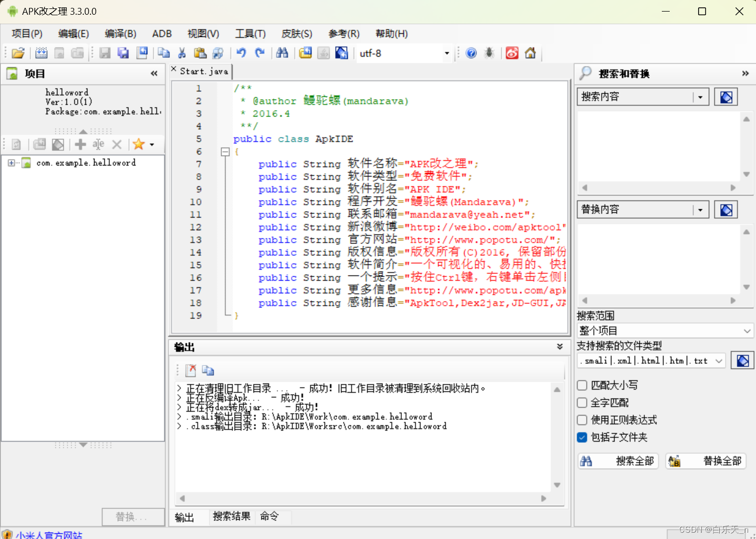Open the 替换内容 dropdown arrow

pos(700,210)
